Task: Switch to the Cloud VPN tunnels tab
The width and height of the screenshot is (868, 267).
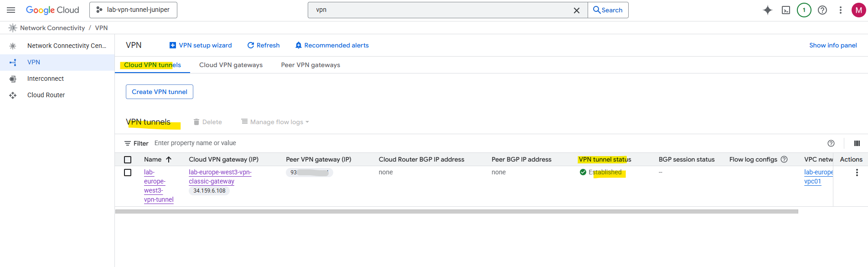Action: coord(152,65)
